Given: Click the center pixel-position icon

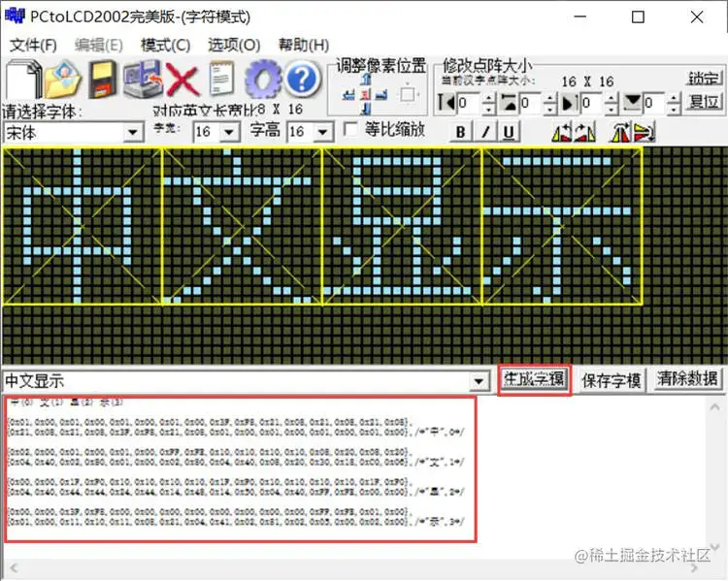Looking at the screenshot, I should pos(366,95).
